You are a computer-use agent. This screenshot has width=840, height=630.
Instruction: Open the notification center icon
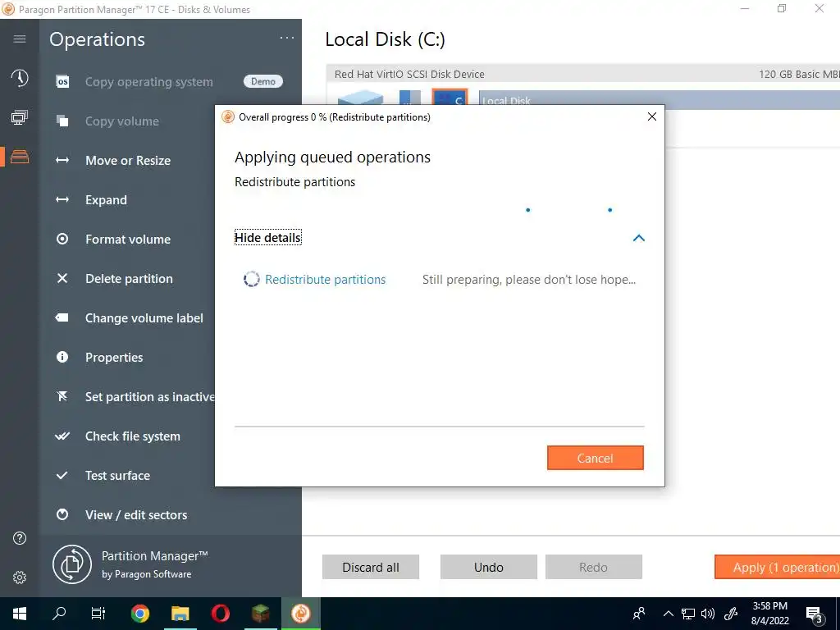815,615
